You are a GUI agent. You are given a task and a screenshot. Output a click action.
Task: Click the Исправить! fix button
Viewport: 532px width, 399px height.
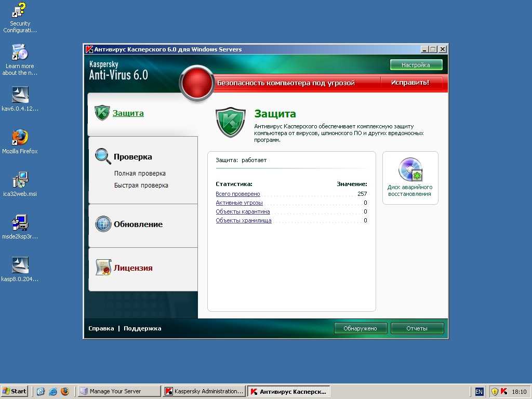pyautogui.click(x=410, y=83)
